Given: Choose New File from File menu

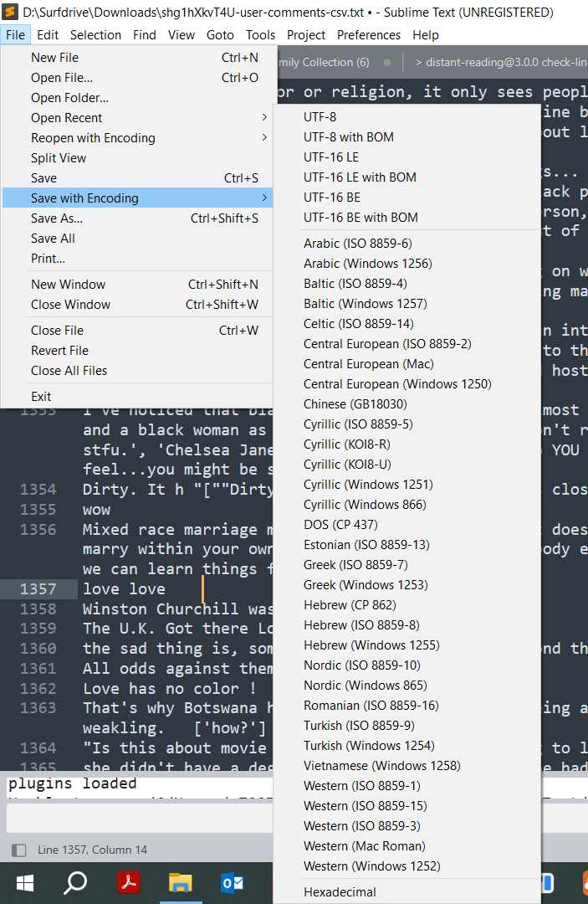Looking at the screenshot, I should click(x=137, y=58).
